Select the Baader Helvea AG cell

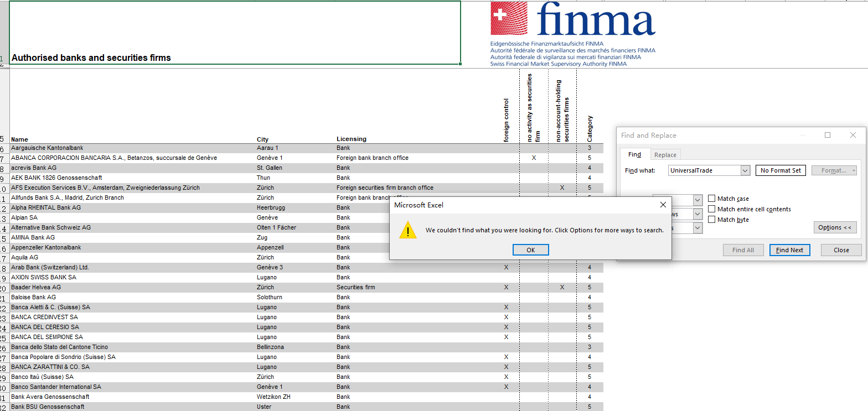pyautogui.click(x=132, y=287)
